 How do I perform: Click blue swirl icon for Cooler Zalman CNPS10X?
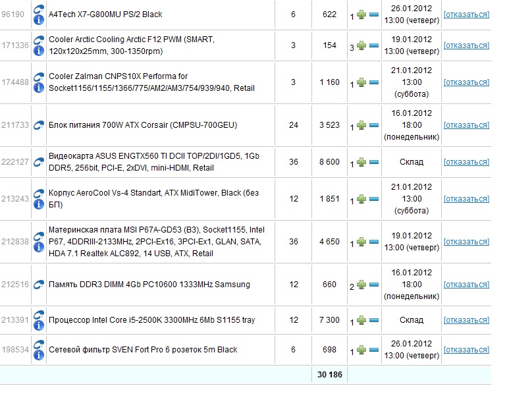coord(39,77)
